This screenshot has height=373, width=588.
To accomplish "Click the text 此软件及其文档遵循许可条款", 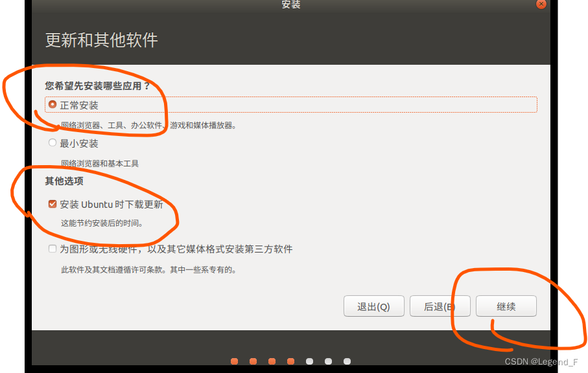I will pos(112,269).
